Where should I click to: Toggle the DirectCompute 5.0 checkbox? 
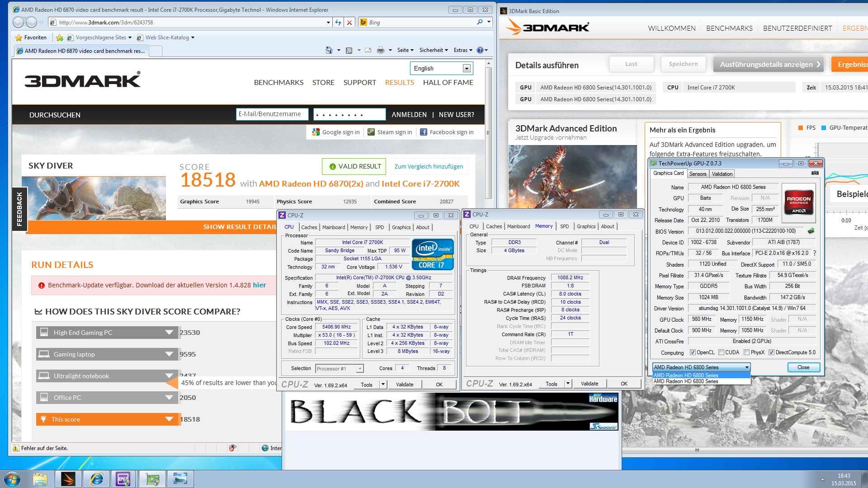772,352
